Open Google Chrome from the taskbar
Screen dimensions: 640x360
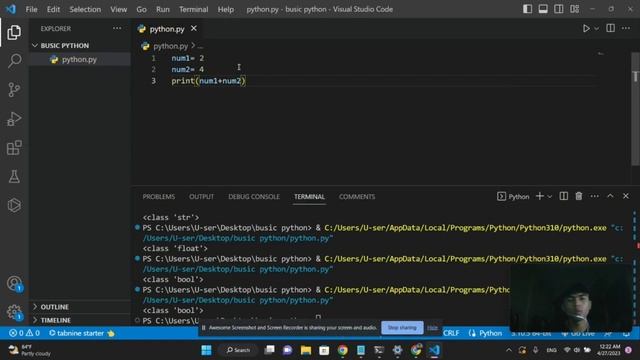[x=342, y=350]
